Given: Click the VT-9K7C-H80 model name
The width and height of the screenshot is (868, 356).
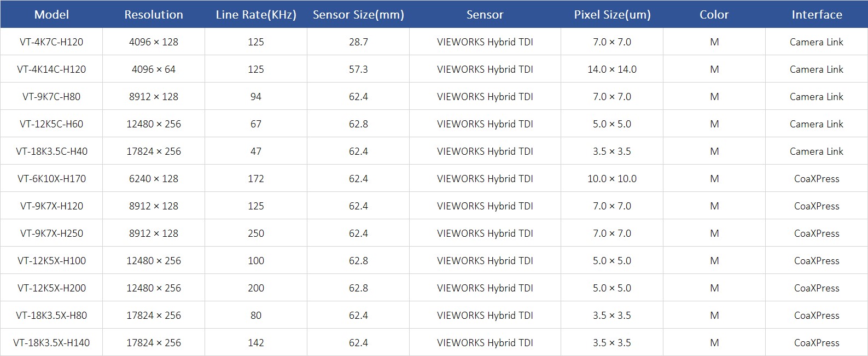Looking at the screenshot, I should (x=51, y=97).
